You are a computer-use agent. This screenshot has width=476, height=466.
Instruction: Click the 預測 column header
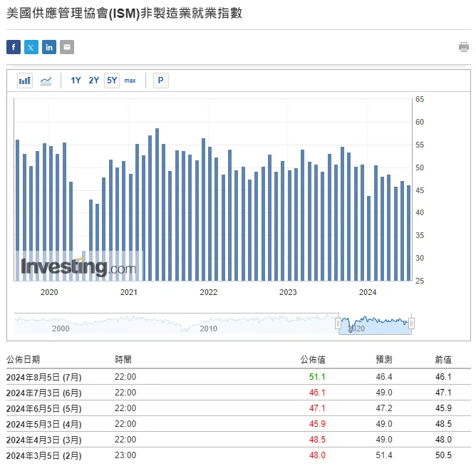[x=383, y=359]
